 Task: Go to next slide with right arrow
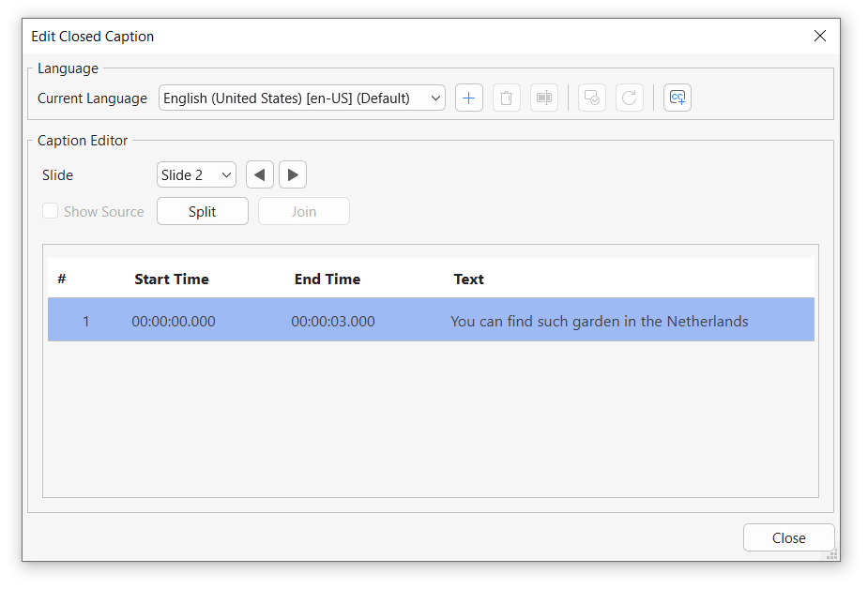[293, 174]
